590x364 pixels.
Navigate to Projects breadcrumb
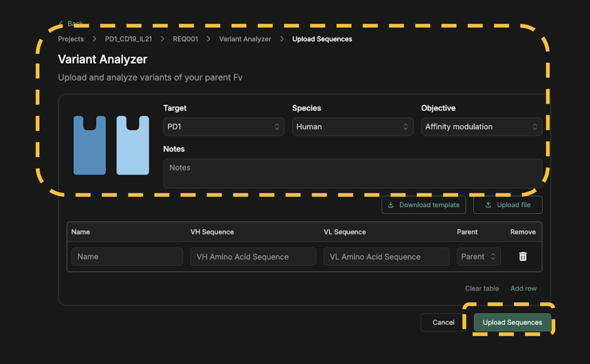point(71,39)
